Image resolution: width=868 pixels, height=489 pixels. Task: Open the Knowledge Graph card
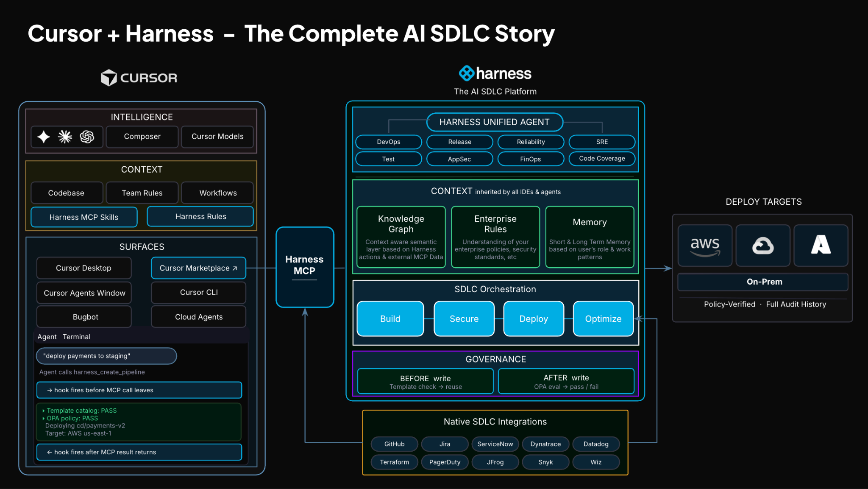(x=401, y=237)
